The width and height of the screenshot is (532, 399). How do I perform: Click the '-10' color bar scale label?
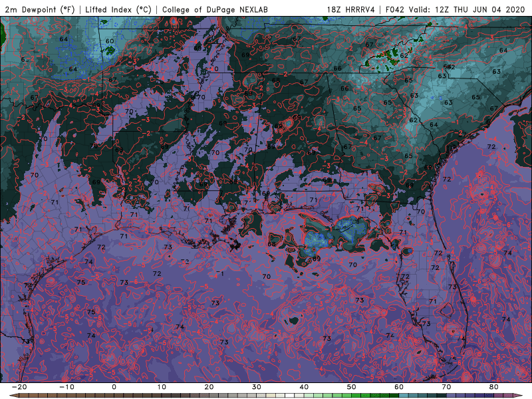pos(66,387)
